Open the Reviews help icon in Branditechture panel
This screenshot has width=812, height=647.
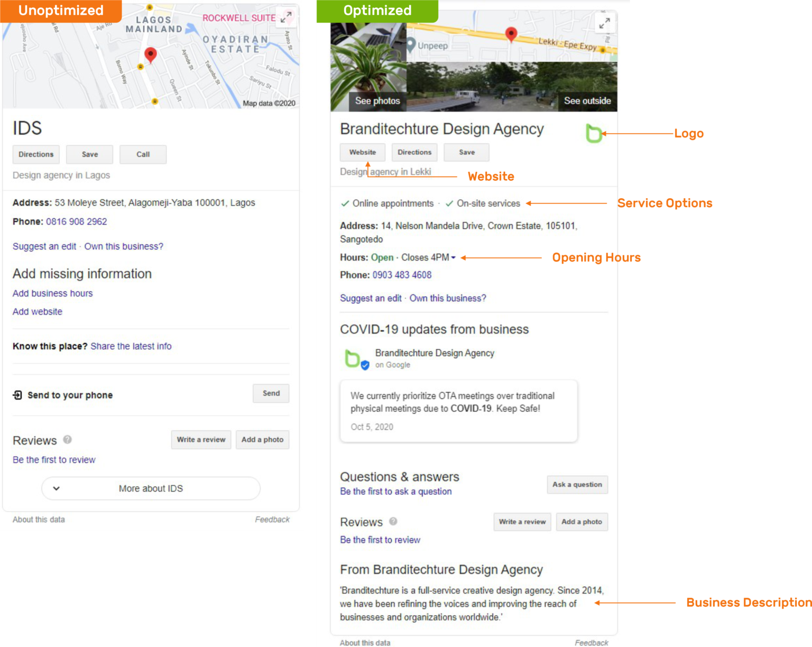[x=393, y=521]
